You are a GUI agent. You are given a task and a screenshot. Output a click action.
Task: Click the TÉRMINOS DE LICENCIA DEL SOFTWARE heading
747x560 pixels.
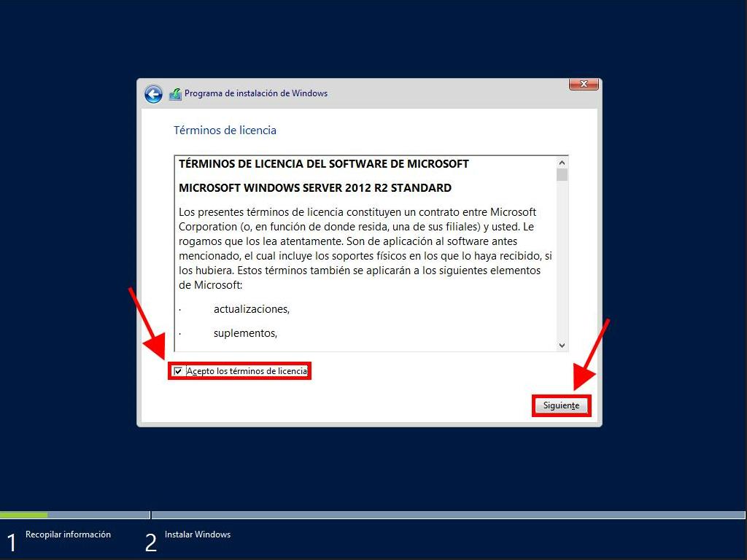(323, 164)
